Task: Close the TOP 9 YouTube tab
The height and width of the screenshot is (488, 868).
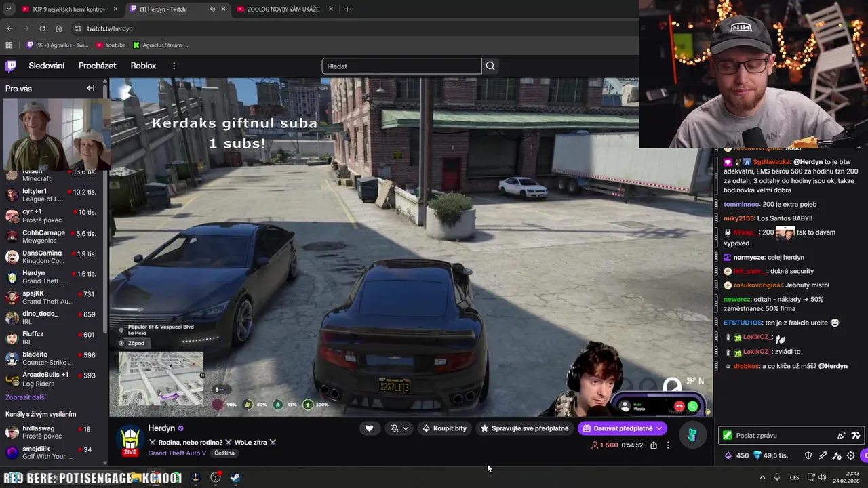Action: point(115,9)
